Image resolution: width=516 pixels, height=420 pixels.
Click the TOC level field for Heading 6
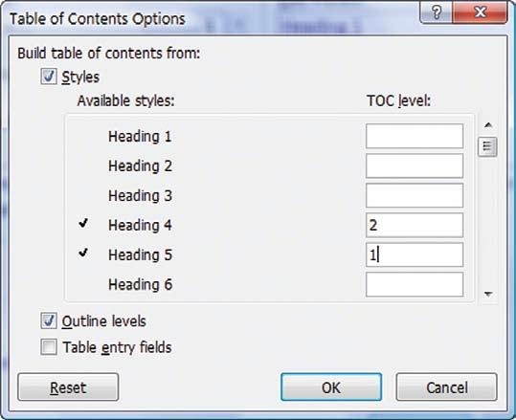[x=415, y=284]
